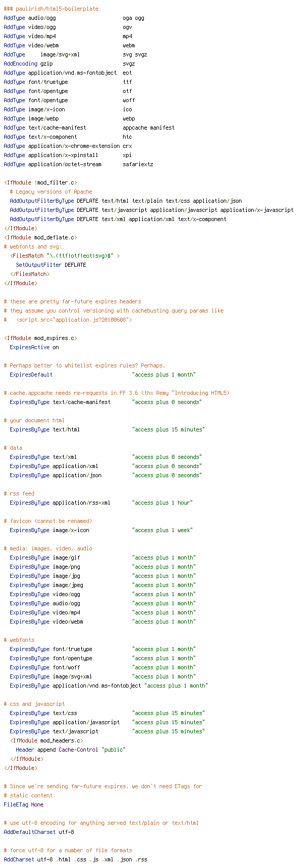The image size is (301, 868).
Task: Click the "access plus 1 week" value
Action: [x=162, y=530]
